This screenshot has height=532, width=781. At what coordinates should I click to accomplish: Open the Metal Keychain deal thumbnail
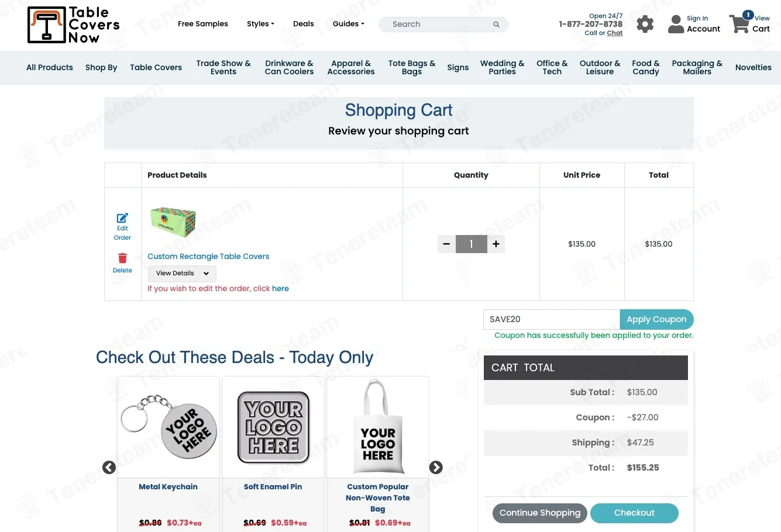click(x=168, y=428)
